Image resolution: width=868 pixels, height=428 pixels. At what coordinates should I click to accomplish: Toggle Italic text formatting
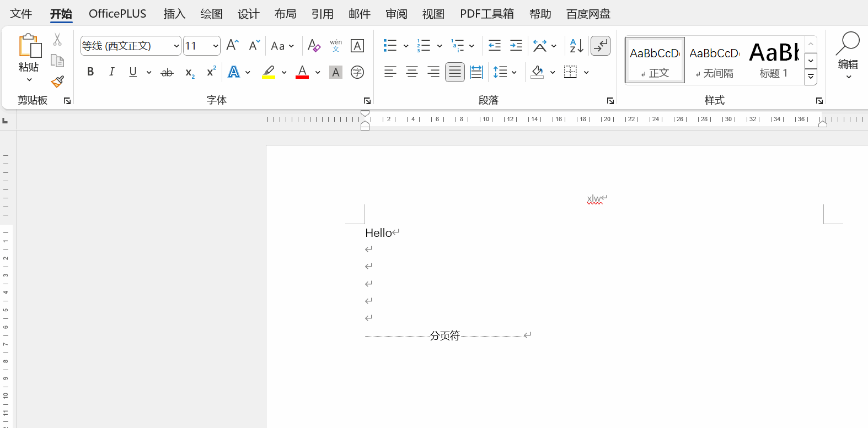(112, 72)
